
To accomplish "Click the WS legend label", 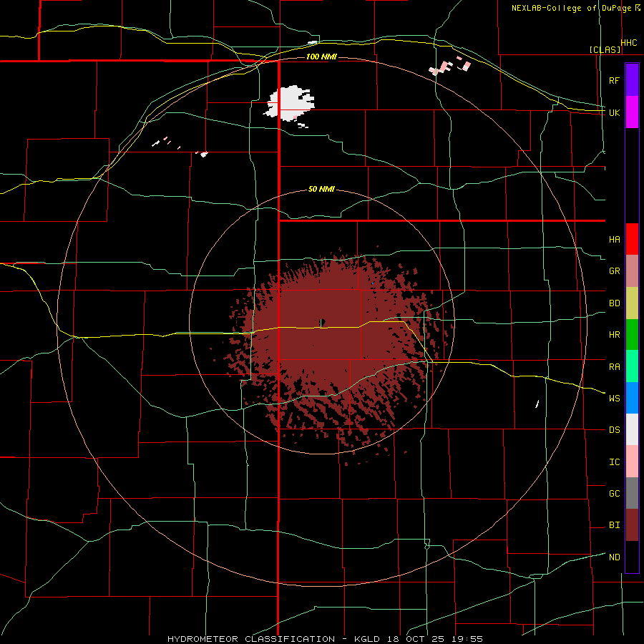I will click(x=614, y=399).
